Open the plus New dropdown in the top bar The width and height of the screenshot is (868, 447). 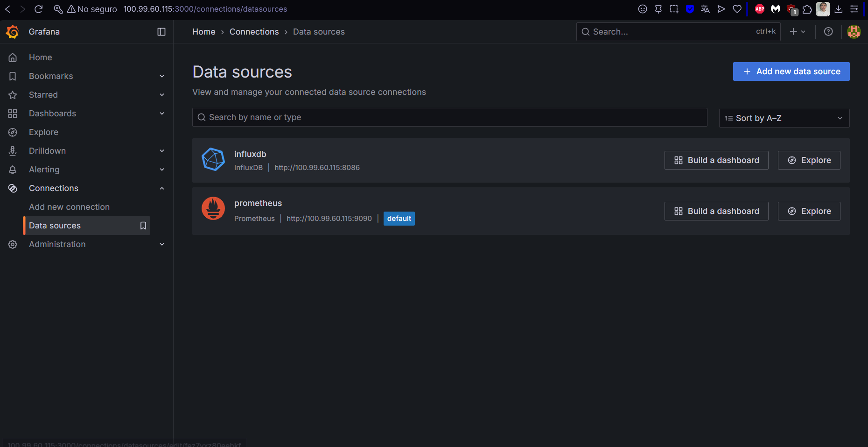(x=798, y=32)
